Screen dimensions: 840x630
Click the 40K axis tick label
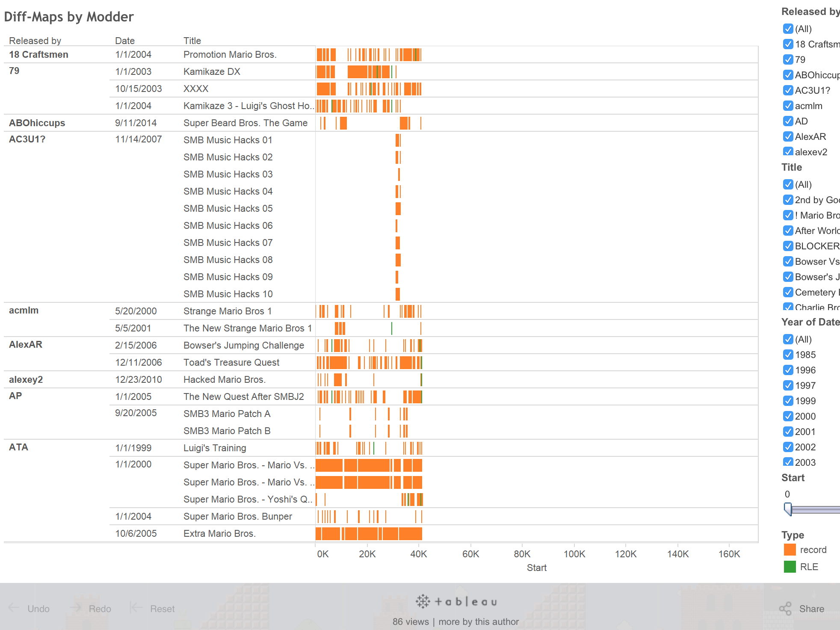418,554
